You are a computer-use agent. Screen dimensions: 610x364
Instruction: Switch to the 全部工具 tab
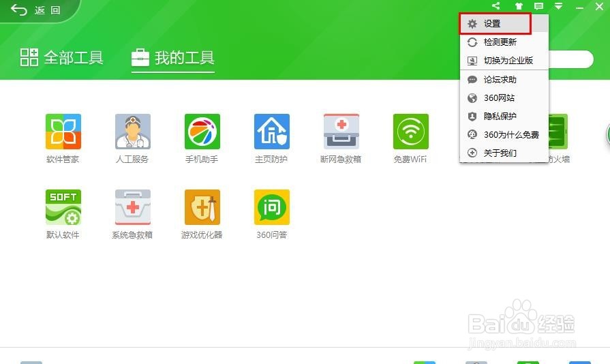[61, 57]
